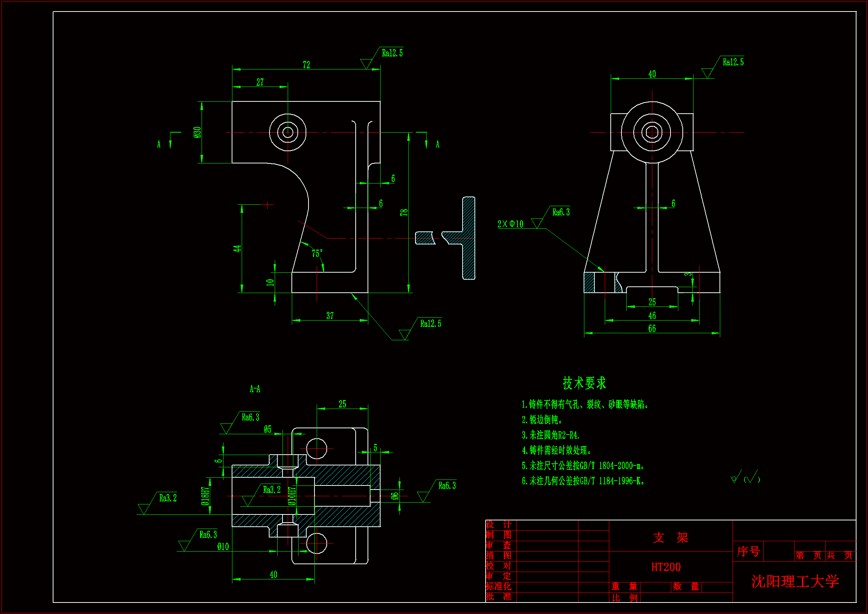This screenshot has width=868, height=614.
Task: Click the Ø10H7 bore dimension text
Action: tap(291, 496)
